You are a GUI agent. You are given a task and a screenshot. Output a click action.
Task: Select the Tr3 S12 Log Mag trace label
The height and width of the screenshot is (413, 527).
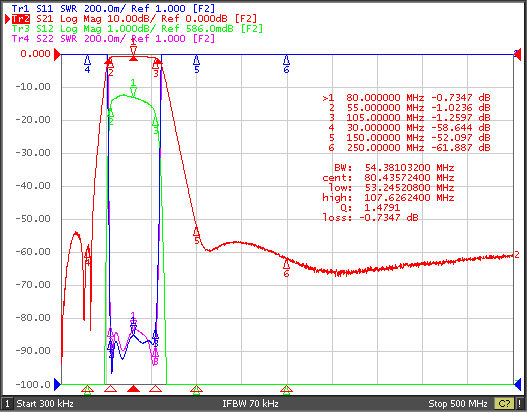137,29
